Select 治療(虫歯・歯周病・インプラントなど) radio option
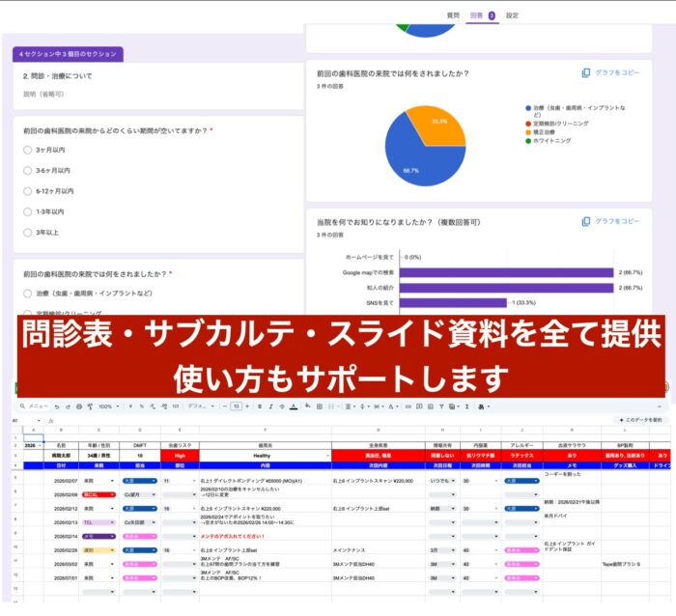676x616 pixels. (x=28, y=294)
